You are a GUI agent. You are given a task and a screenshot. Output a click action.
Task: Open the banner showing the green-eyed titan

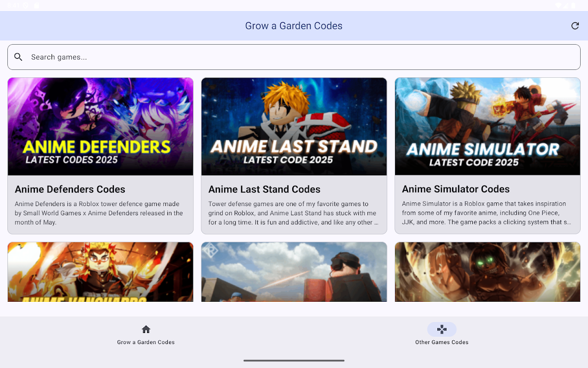tap(488, 272)
